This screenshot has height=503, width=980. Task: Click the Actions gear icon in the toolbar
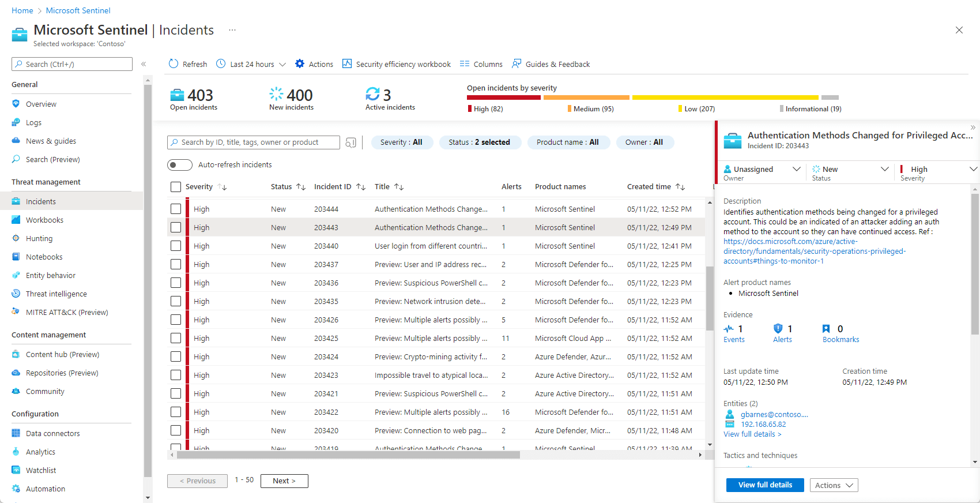coord(300,63)
